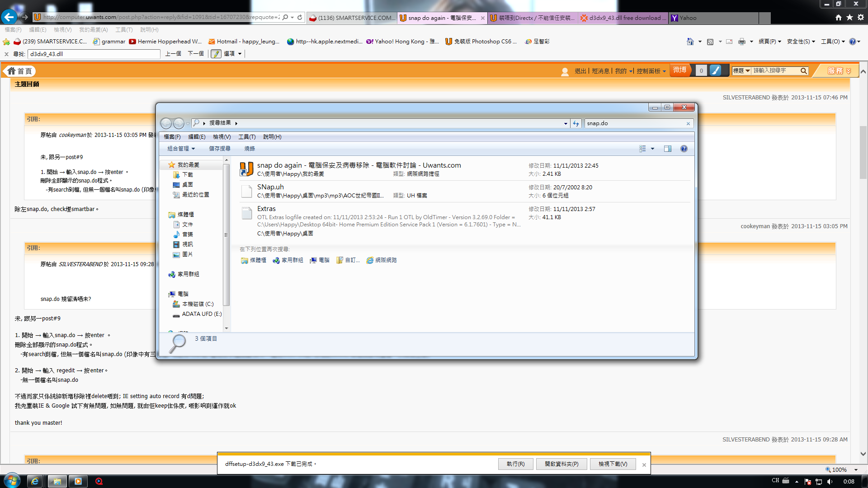Open Explorer 編輯(E) menu
Image resolution: width=868 pixels, height=488 pixels.
197,137
